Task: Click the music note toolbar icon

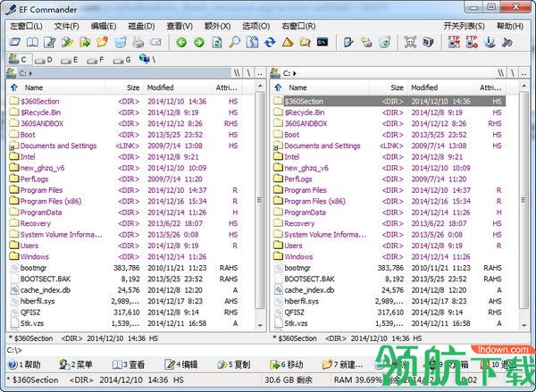Action: [507, 42]
